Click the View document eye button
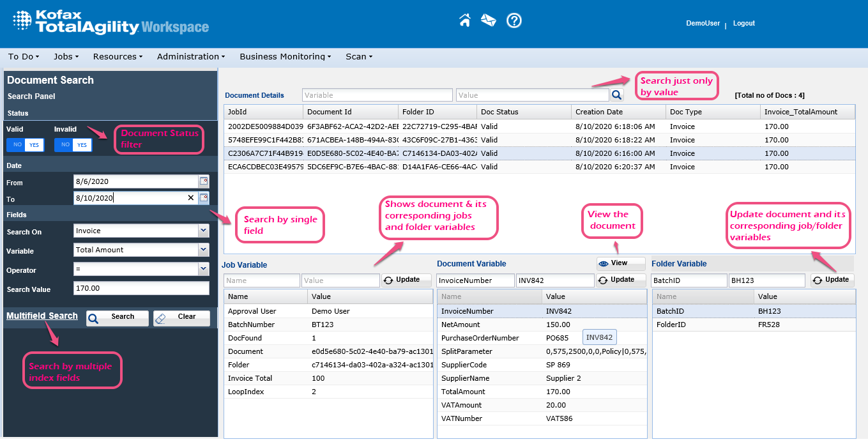The width and height of the screenshot is (868, 444). (621, 263)
